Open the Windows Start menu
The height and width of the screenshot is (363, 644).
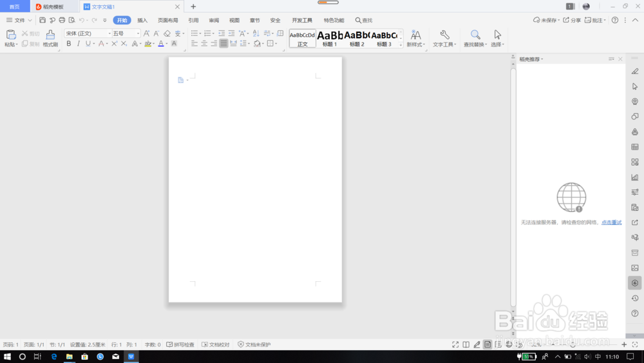coord(7,357)
